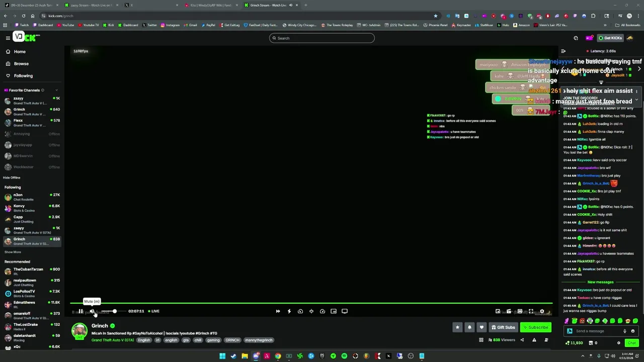The height and width of the screenshot is (362, 644).
Task: Click Hide Offline in the sidebar
Action: tap(12, 177)
